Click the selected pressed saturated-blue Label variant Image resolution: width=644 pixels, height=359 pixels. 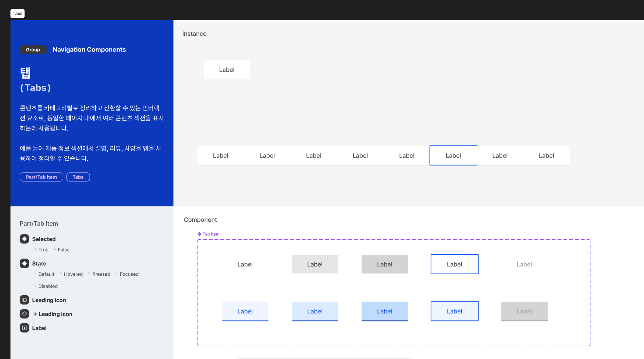pyautogui.click(x=385, y=312)
